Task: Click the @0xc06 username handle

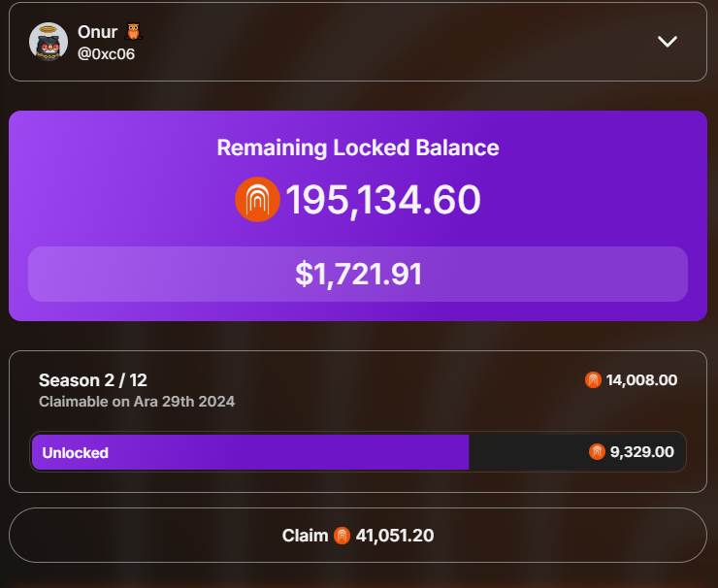Action: [106, 54]
